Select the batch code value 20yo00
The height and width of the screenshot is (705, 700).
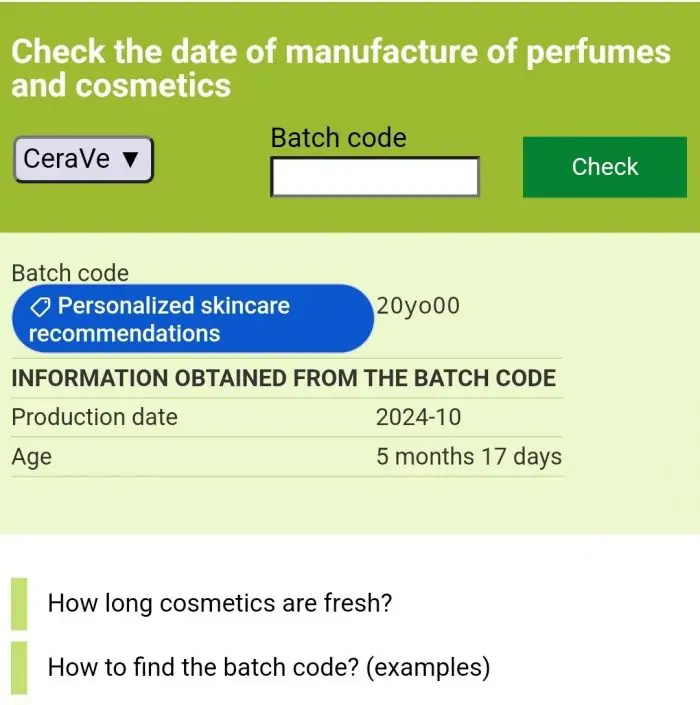418,306
